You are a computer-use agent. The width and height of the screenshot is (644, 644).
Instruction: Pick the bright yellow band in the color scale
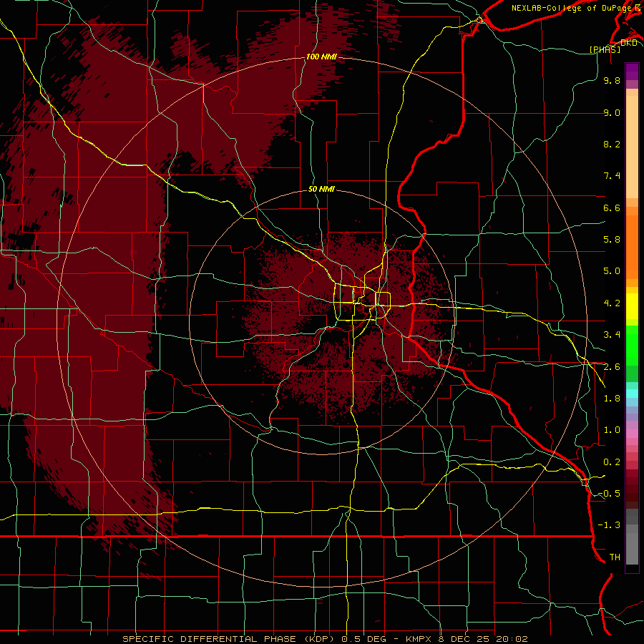pos(632,306)
